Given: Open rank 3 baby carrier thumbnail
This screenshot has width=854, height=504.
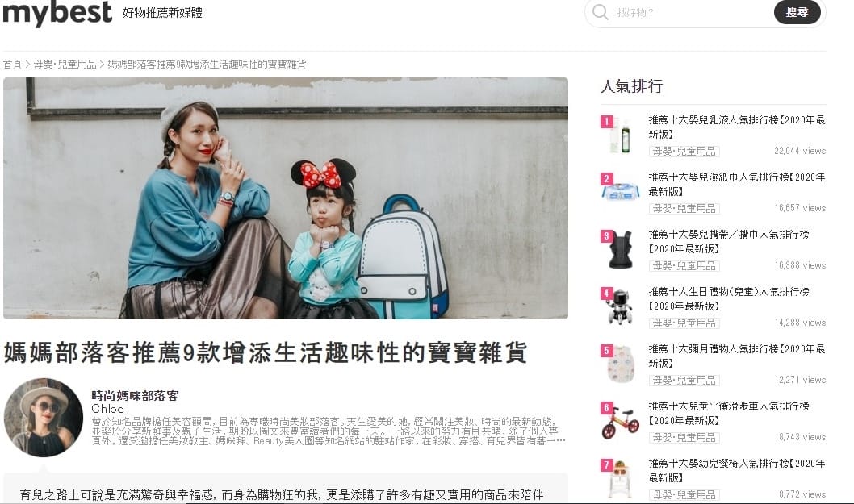Looking at the screenshot, I should (x=620, y=248).
